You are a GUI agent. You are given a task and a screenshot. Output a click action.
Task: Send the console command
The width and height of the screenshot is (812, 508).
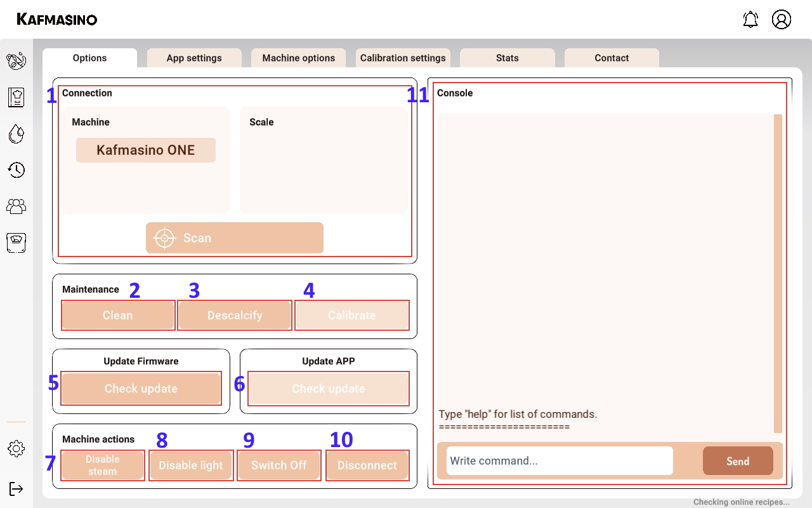tap(738, 461)
